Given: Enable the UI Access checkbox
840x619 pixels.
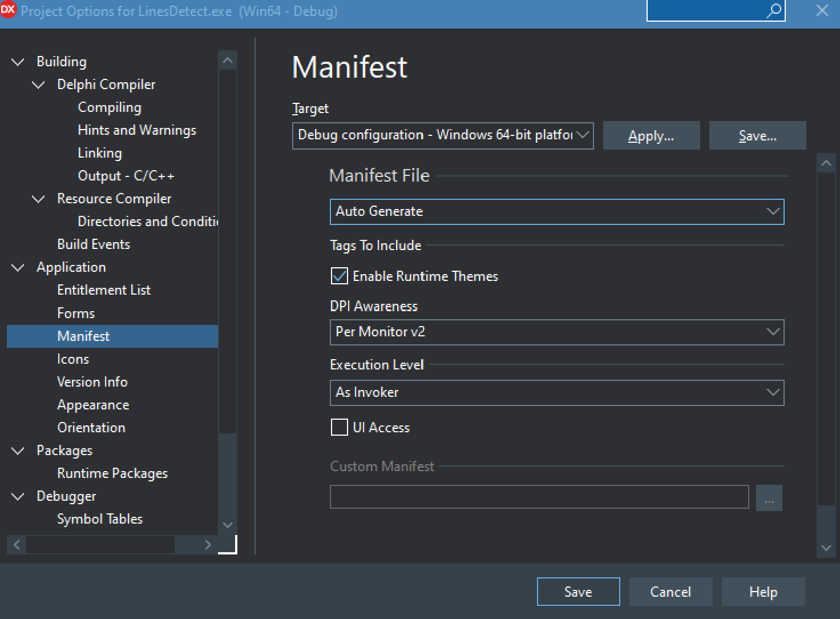Looking at the screenshot, I should (x=340, y=427).
